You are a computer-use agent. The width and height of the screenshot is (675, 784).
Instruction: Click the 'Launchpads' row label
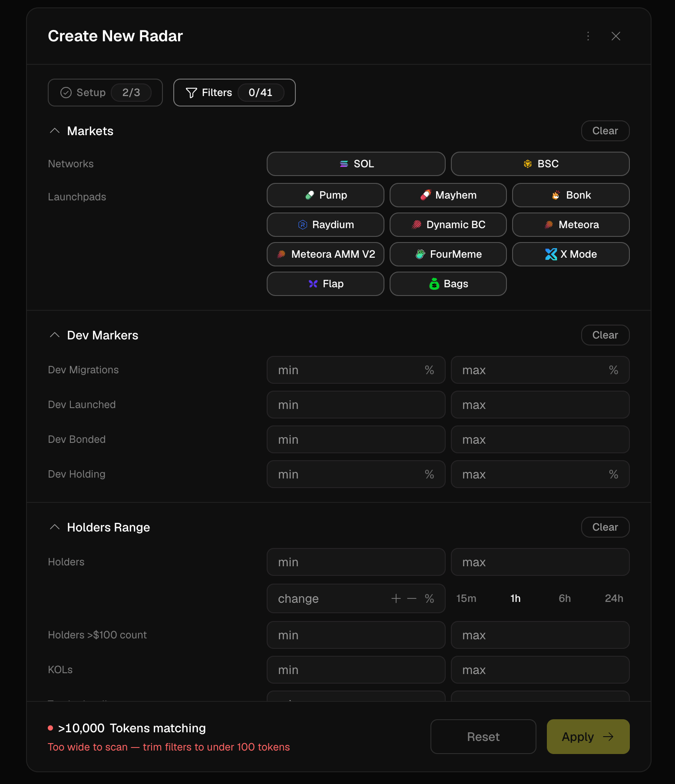click(77, 197)
